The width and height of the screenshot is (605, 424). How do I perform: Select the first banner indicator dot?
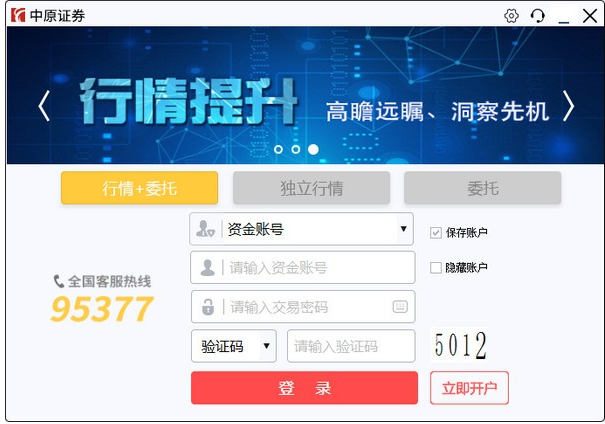point(278,149)
